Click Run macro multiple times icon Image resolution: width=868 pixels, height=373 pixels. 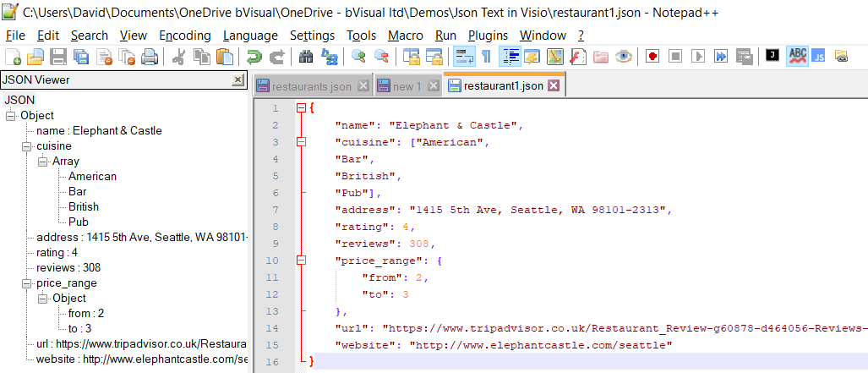coord(721,57)
